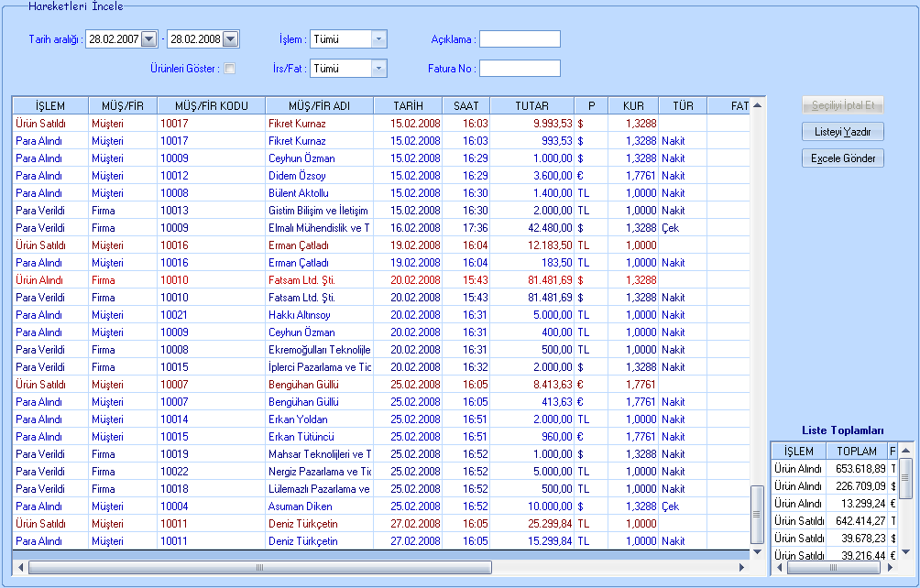Screen dimensions: 920x588
Task: Click the MÜŞ/FİR ADI column header
Action: 319,106
